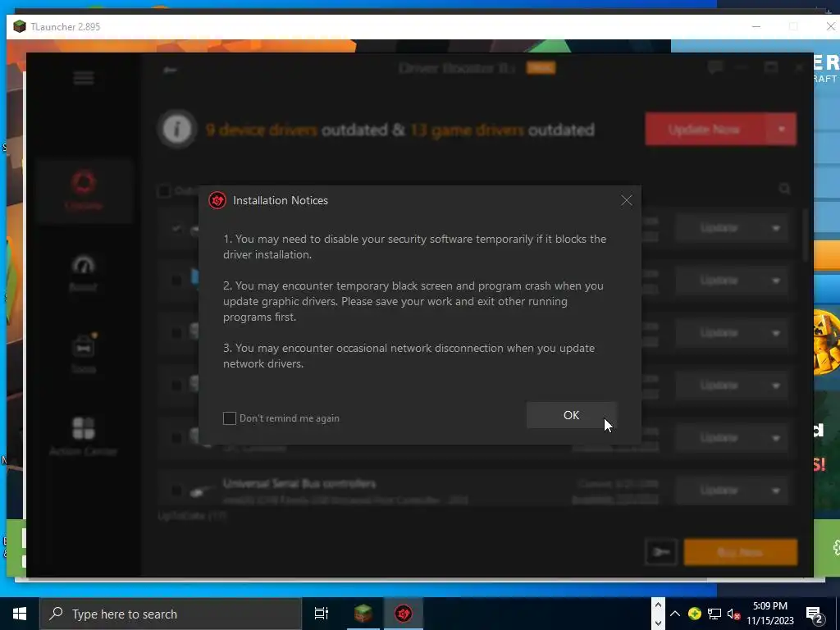This screenshot has height=630, width=840.
Task: Toggle checkbox of first driver row
Action: (x=176, y=228)
